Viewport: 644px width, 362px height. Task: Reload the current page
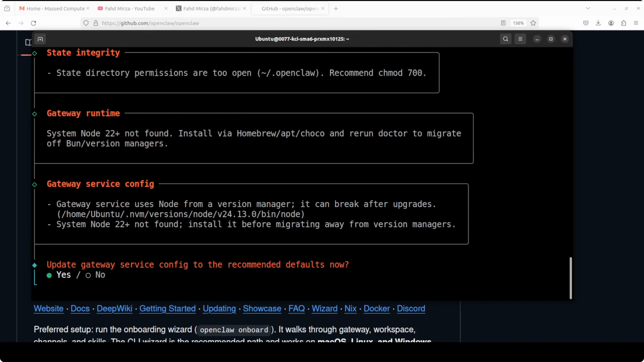(x=33, y=23)
